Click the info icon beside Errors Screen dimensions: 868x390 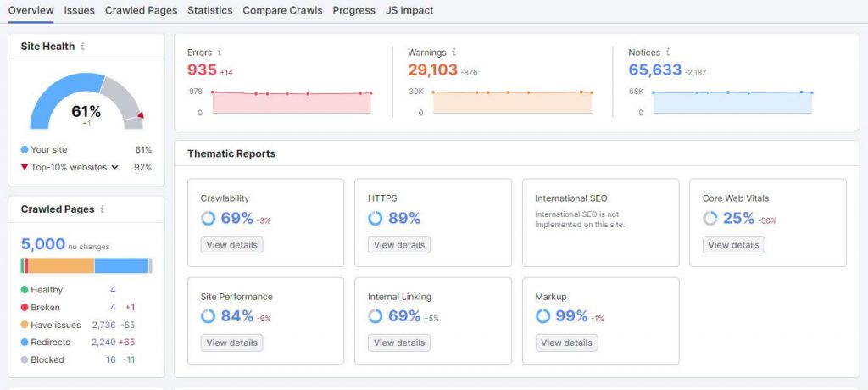220,53
